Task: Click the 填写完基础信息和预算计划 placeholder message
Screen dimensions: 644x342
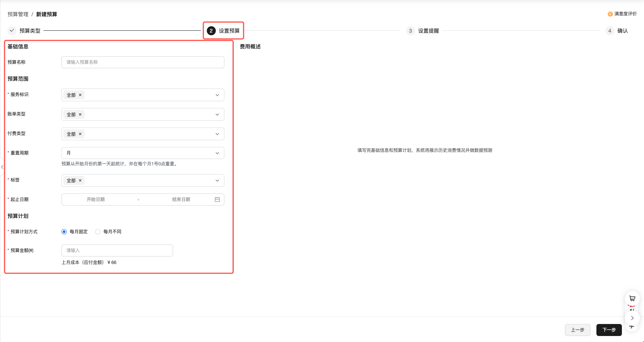Action: (425, 150)
